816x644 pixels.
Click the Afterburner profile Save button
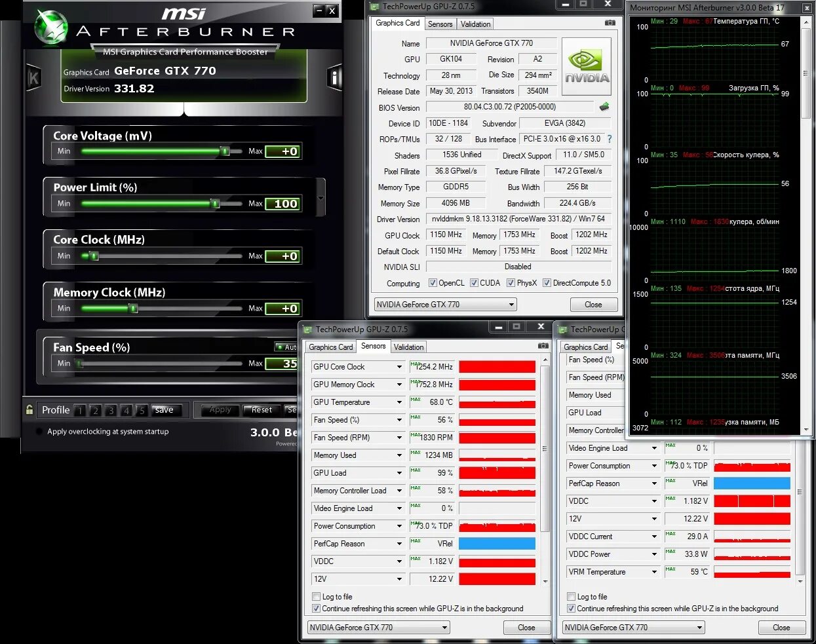coord(165,410)
